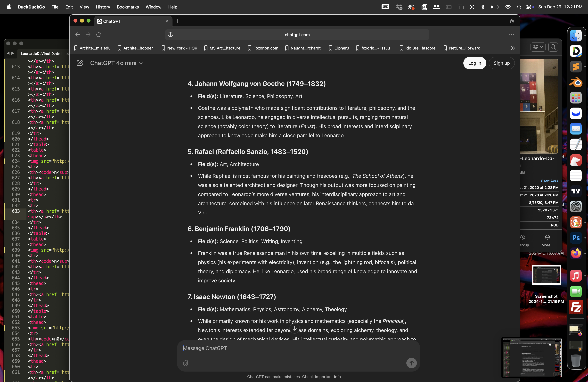Open the Bookmarks menu

pyautogui.click(x=128, y=7)
